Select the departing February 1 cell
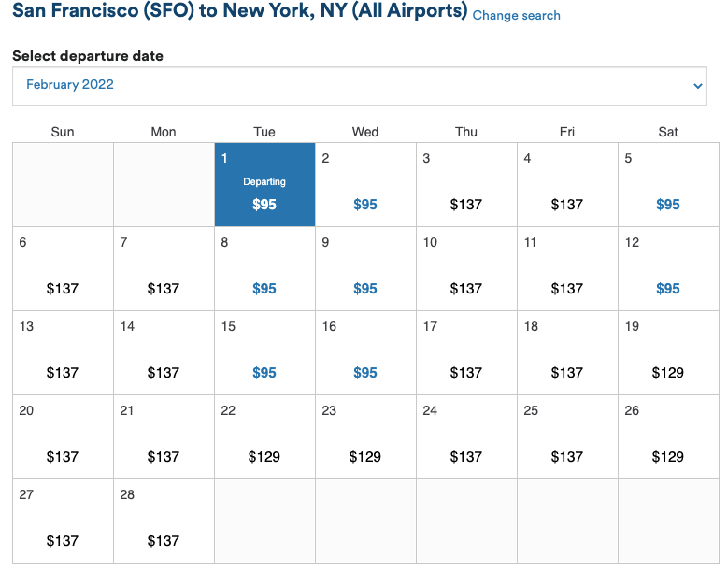 pyautogui.click(x=264, y=184)
